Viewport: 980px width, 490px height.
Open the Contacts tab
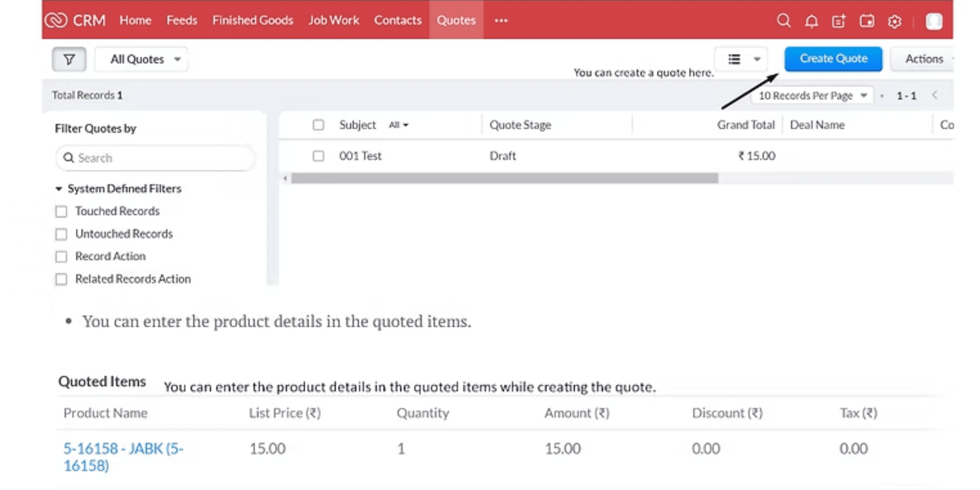pos(398,20)
